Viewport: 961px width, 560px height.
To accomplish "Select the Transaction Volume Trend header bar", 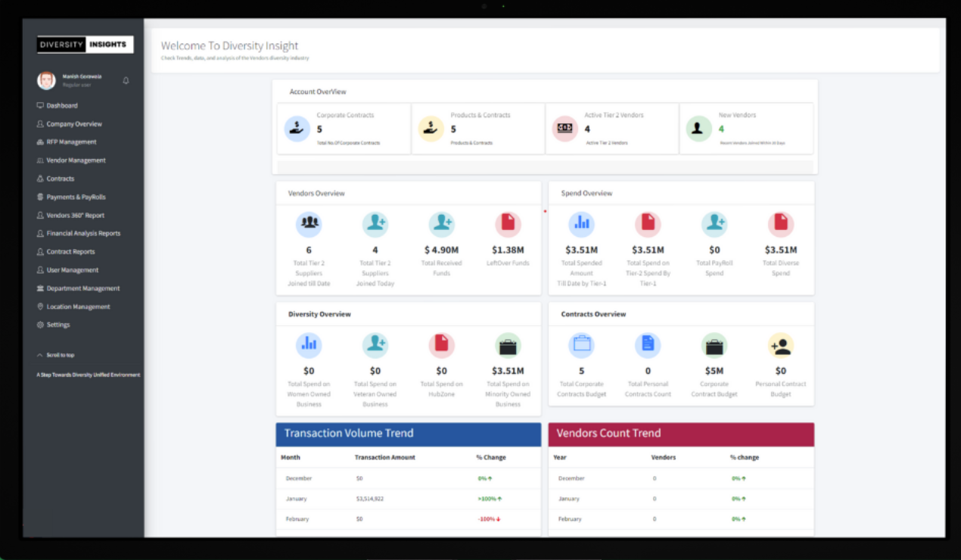I will 409,434.
